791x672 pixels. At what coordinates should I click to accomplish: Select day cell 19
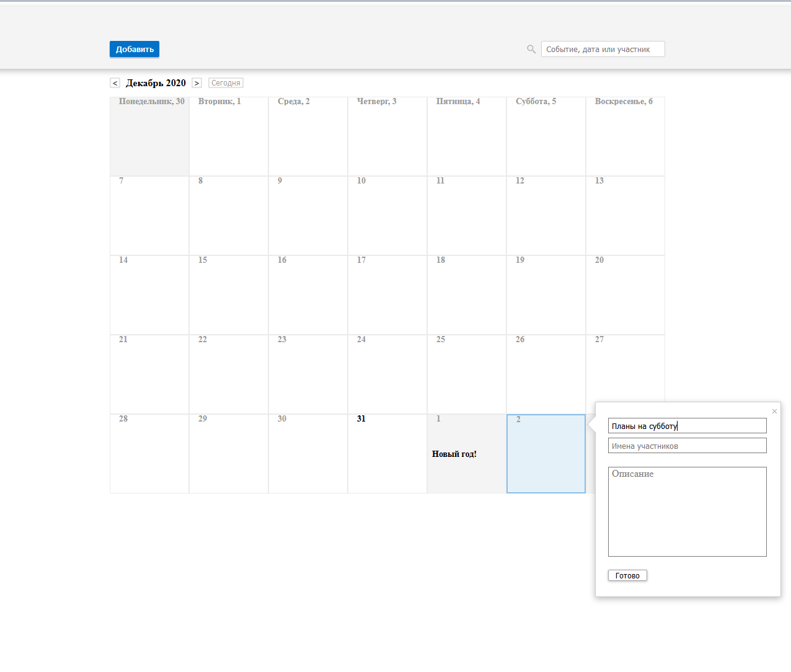point(546,295)
